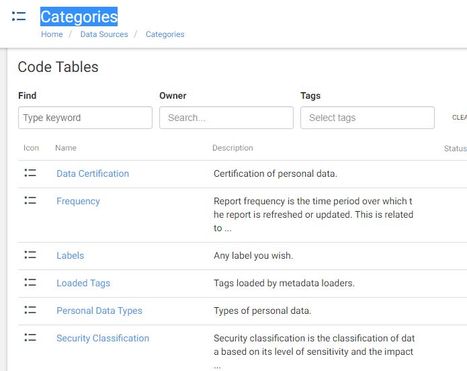Screen dimensions: 467x371
Task: Open the Data Certification code table
Action: pyautogui.click(x=93, y=174)
